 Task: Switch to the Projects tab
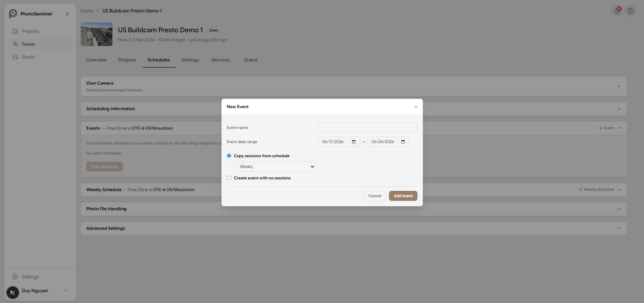point(127,60)
